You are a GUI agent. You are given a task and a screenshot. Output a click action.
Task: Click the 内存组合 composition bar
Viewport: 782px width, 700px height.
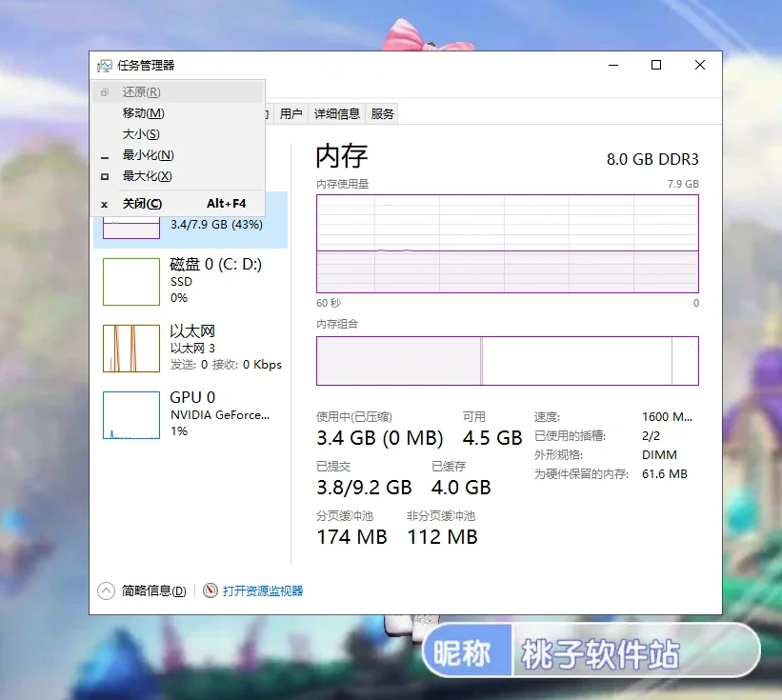click(507, 361)
